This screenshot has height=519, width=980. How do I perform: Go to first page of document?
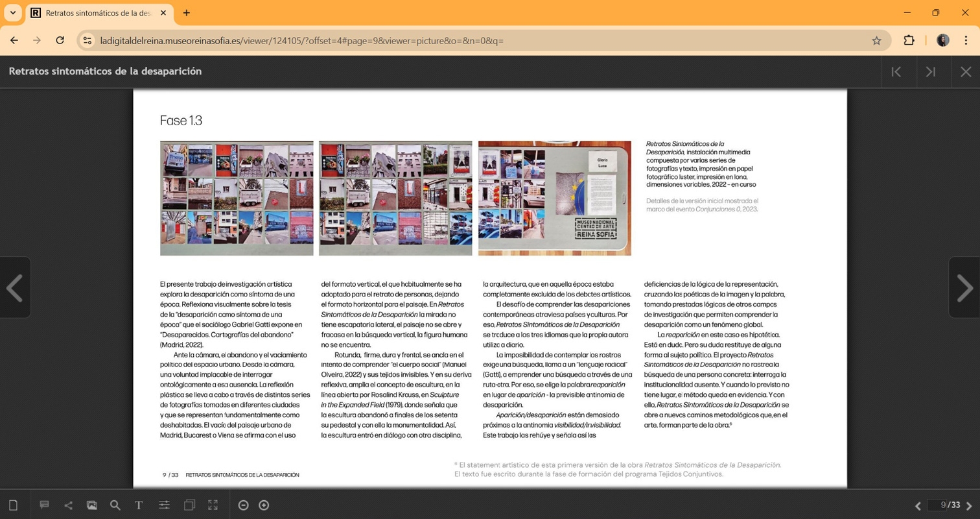click(897, 72)
